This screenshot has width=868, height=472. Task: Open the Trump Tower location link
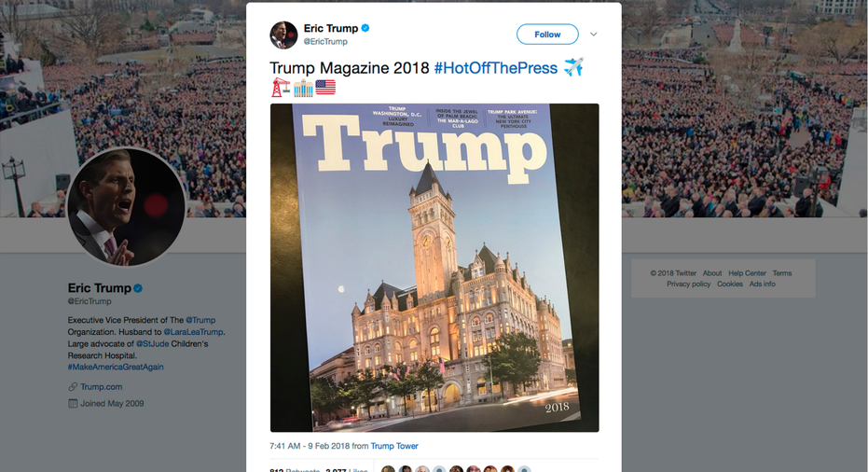coord(394,446)
